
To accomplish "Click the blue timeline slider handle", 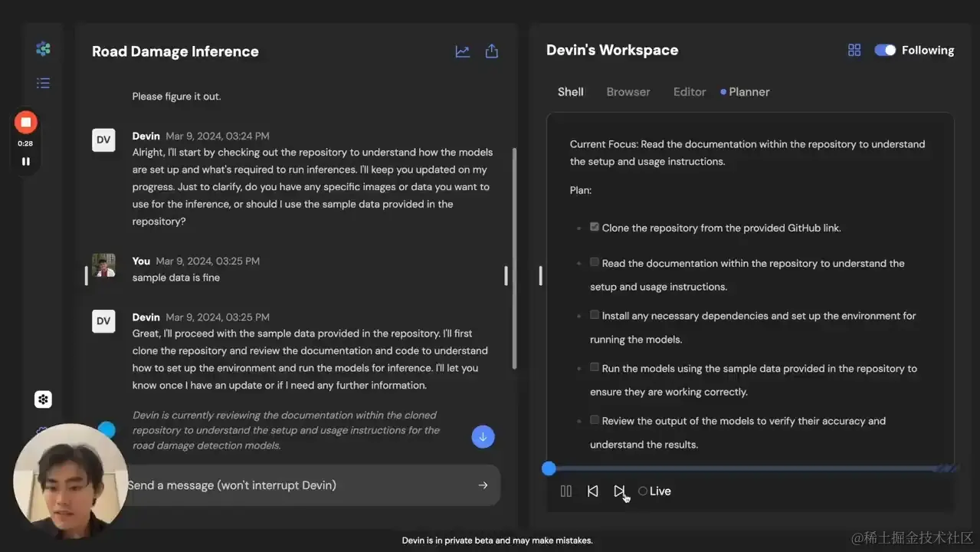I will (549, 468).
